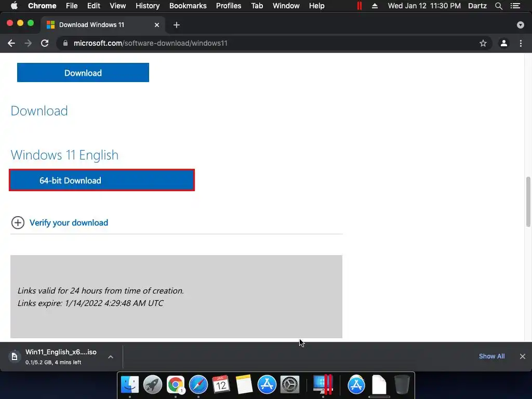Click the Chrome icon in the Dock
The width and height of the screenshot is (532, 399).
(x=176, y=384)
